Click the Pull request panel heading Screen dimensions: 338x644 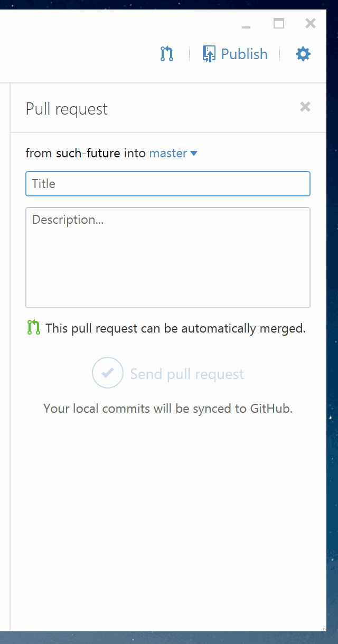click(x=67, y=109)
